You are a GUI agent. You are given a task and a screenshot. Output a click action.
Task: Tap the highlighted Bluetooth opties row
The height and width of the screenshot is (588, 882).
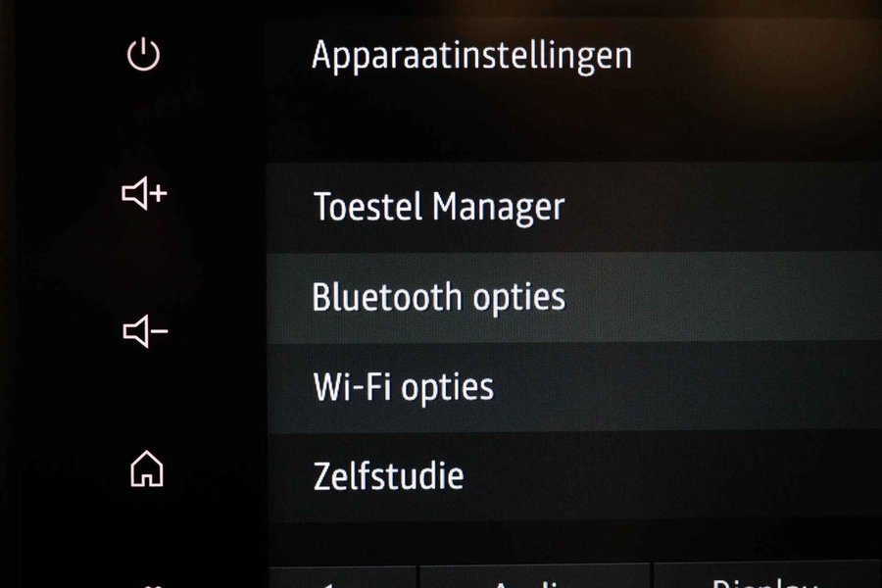[574, 298]
